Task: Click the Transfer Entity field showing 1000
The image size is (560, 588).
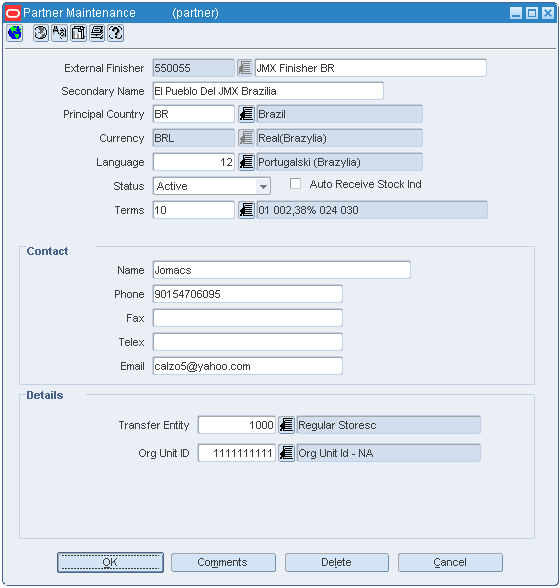Action: 237,425
